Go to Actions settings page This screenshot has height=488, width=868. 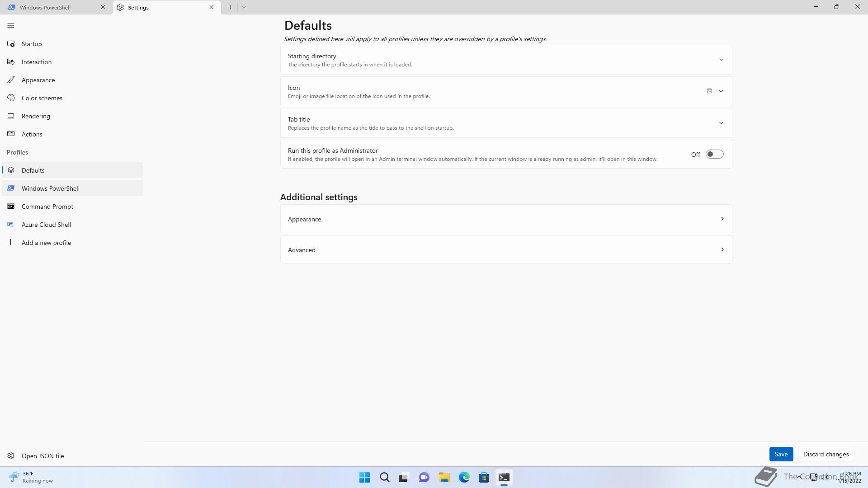(x=72, y=134)
